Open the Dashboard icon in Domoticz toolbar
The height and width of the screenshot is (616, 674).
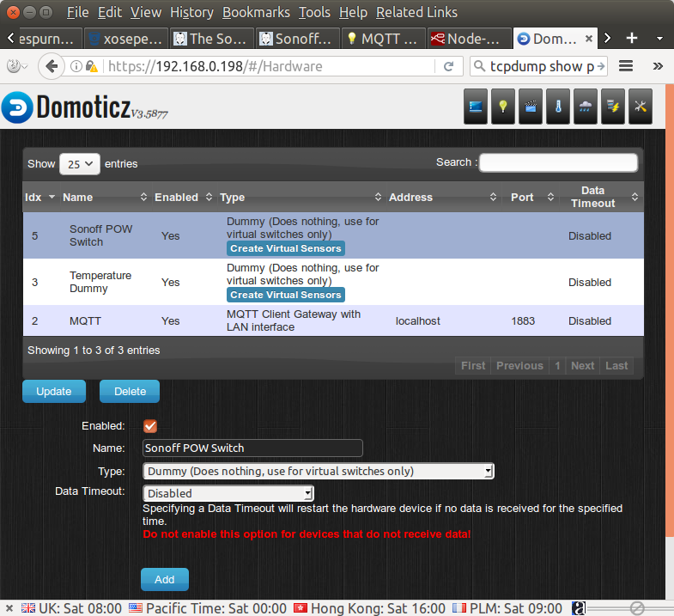tap(476, 107)
